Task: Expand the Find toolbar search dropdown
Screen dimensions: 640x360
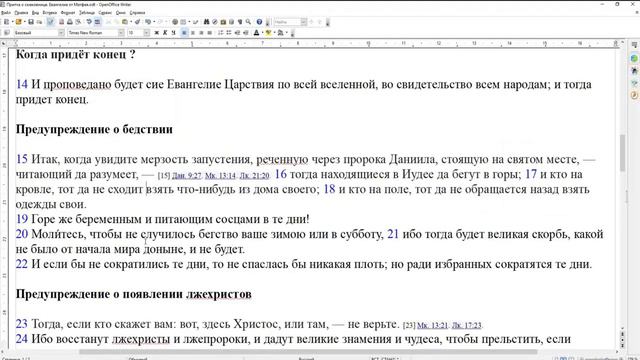Action: click(304, 22)
